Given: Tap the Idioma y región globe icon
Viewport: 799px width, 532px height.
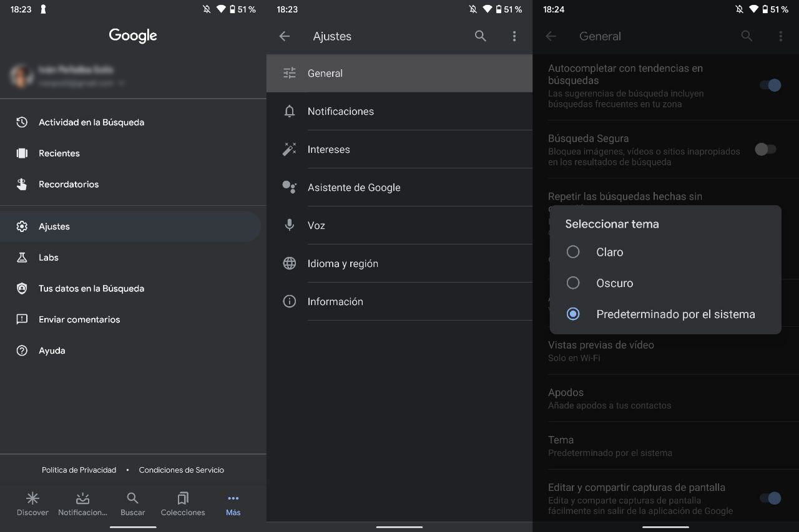Looking at the screenshot, I should pyautogui.click(x=290, y=263).
